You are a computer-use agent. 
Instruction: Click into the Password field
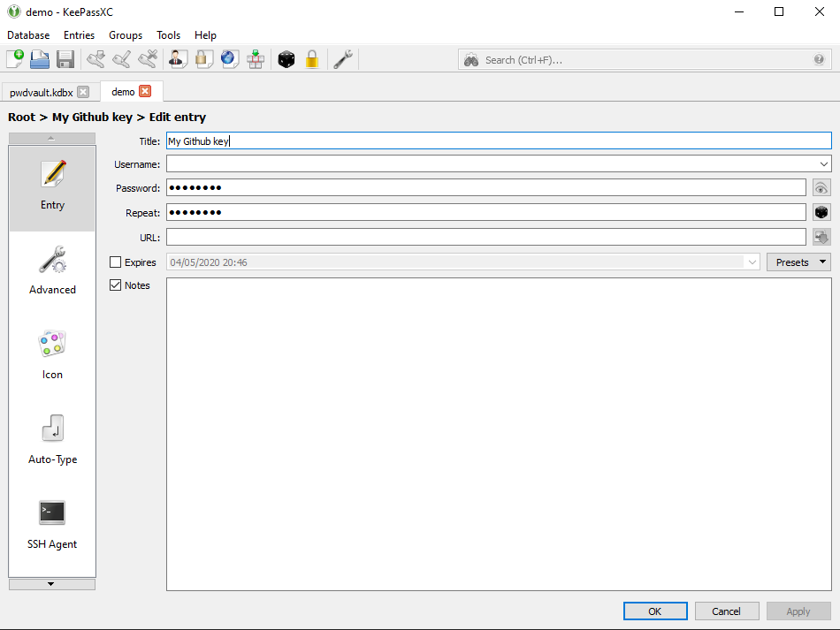(486, 187)
